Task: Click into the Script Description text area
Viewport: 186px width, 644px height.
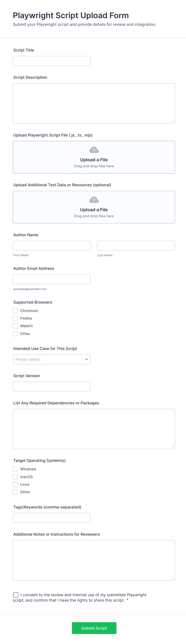Action: click(x=94, y=103)
